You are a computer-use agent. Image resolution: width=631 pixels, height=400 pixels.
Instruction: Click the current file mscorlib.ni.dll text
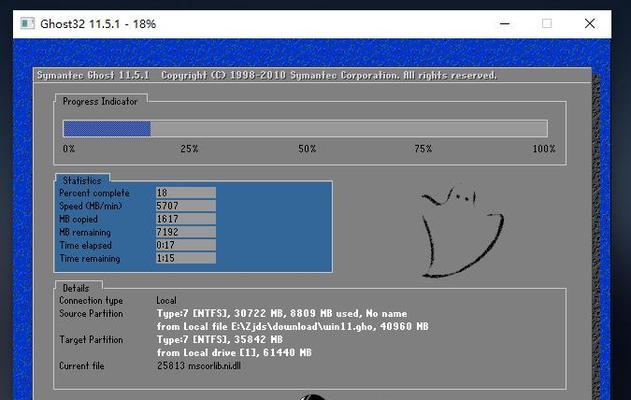point(199,366)
